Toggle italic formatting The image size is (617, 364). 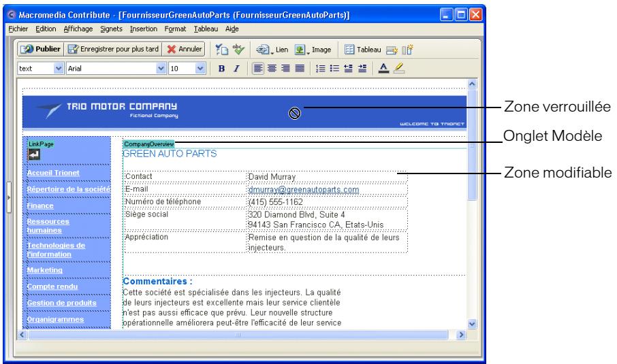coord(236,69)
